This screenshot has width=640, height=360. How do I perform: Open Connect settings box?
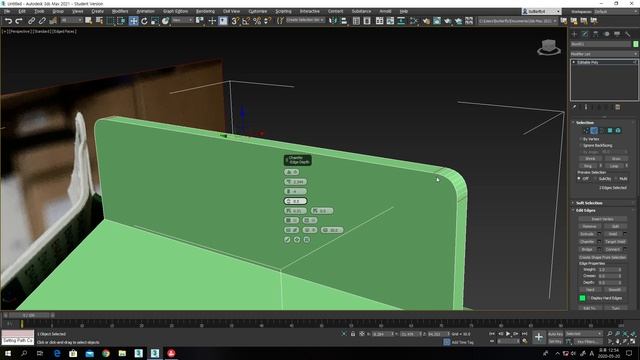(x=625, y=249)
